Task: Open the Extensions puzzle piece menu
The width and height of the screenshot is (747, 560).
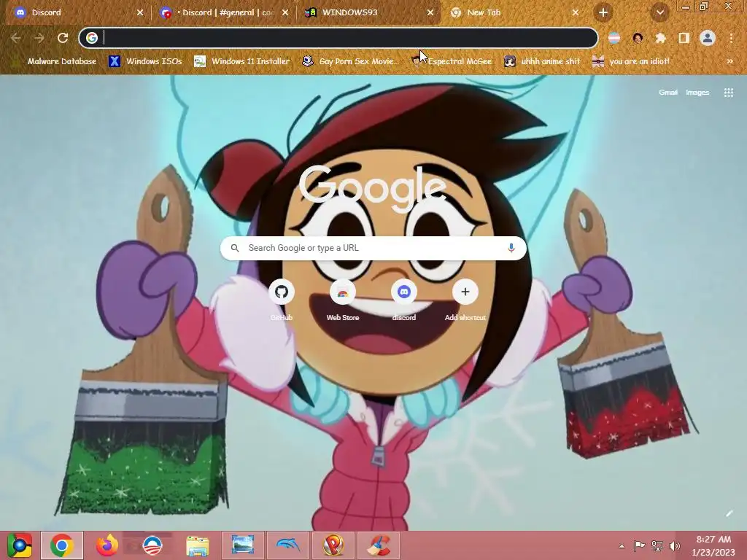Action: [x=660, y=38]
